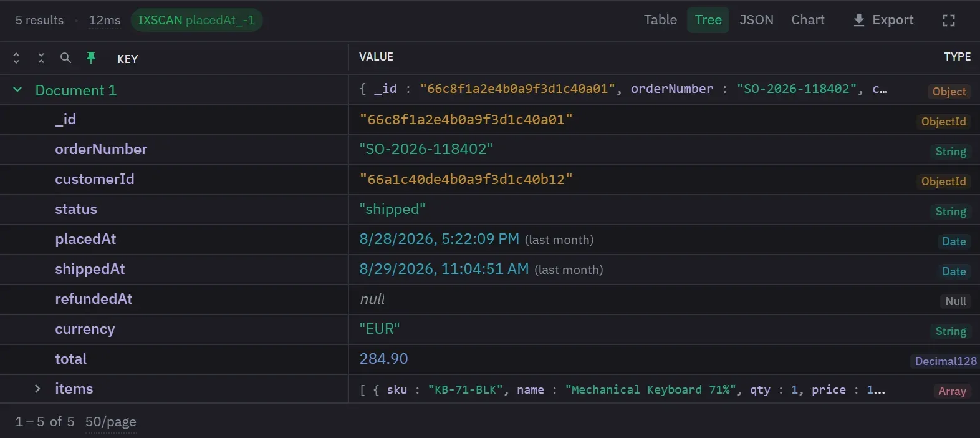Click the value "SO-2026-118402" in orderNumber row
Screen dimensions: 980x438
coord(426,149)
